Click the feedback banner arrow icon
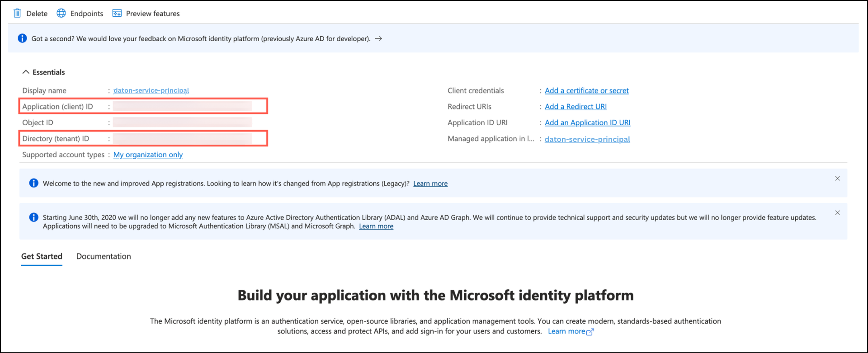This screenshot has width=868, height=353. [x=379, y=39]
